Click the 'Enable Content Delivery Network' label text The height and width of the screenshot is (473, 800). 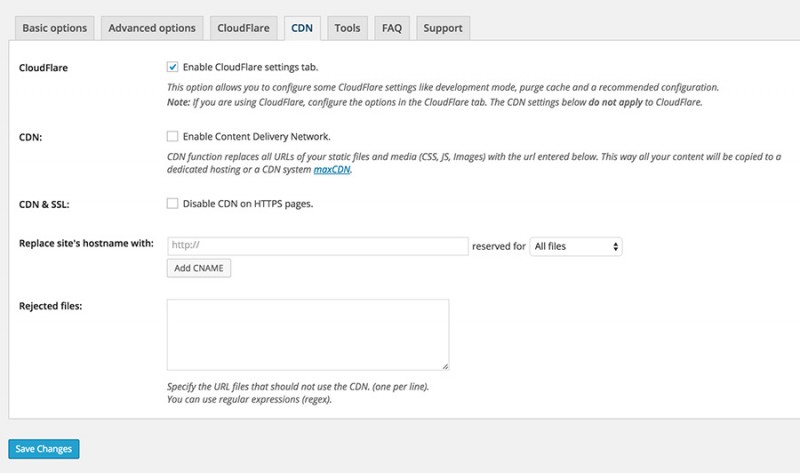pos(256,136)
